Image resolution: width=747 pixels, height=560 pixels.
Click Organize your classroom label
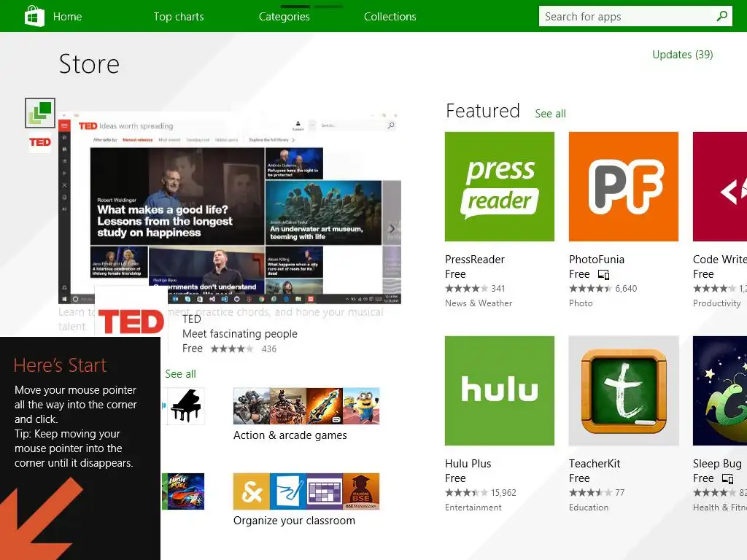294,521
